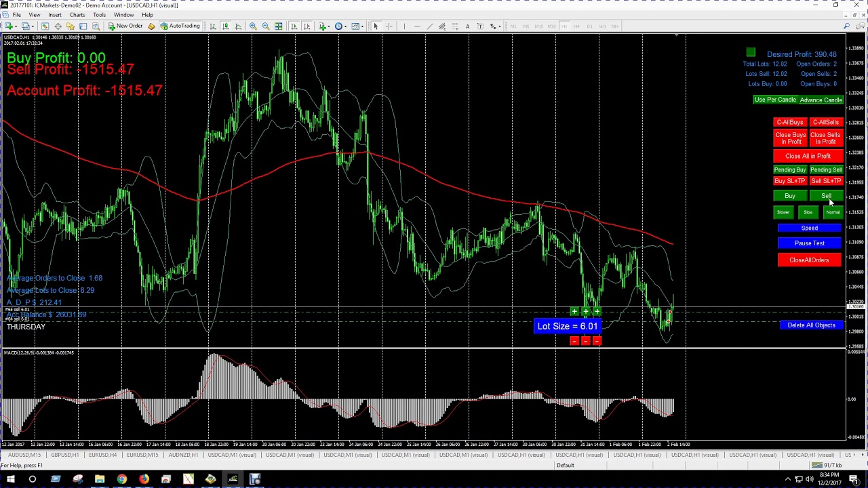Open the Insert menu
Screen dimensions: 868x488
point(54,15)
